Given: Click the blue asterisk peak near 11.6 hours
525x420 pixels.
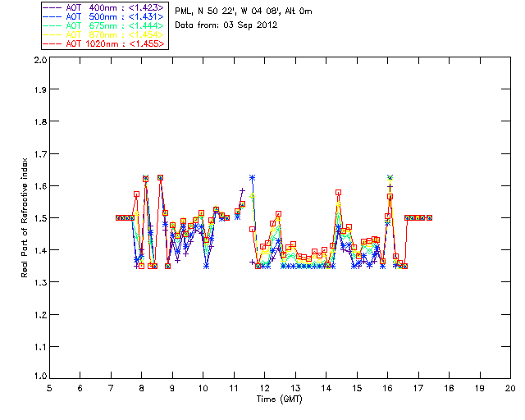Looking at the screenshot, I should click(252, 177).
